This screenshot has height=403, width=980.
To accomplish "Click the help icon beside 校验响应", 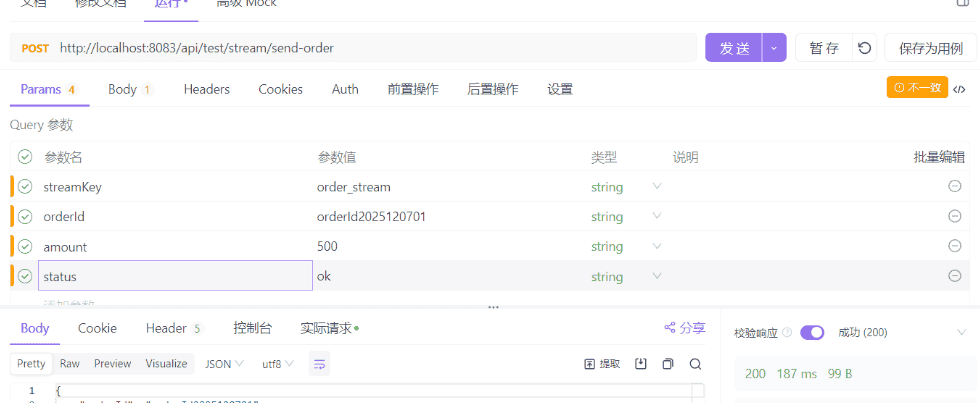I will pyautogui.click(x=787, y=332).
